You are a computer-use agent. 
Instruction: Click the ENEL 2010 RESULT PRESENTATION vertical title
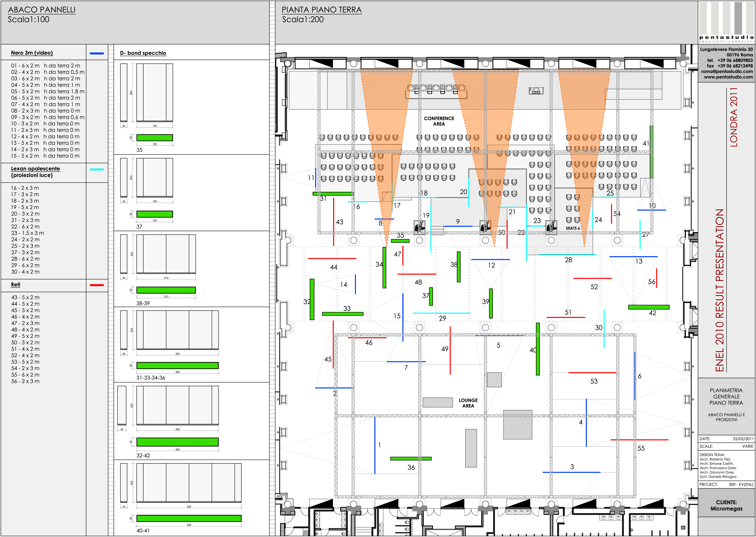point(720,290)
